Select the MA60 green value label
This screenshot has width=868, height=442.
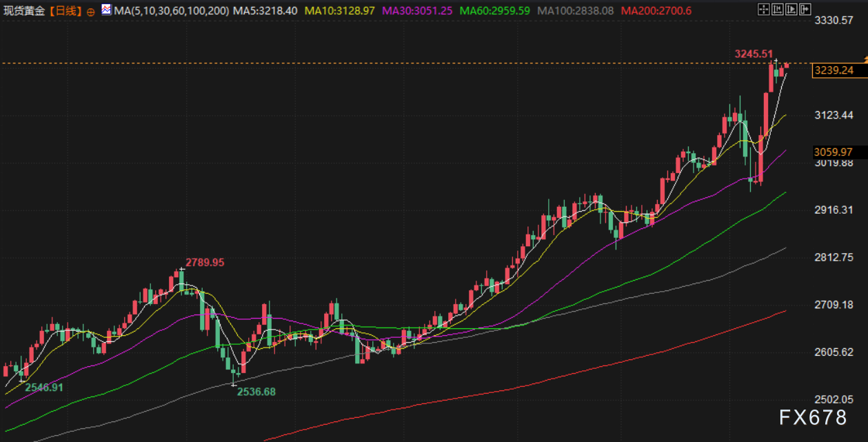coord(494,11)
